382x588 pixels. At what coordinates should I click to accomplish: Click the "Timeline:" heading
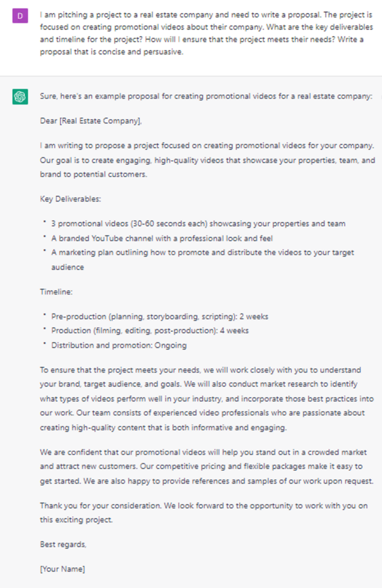[x=56, y=292]
